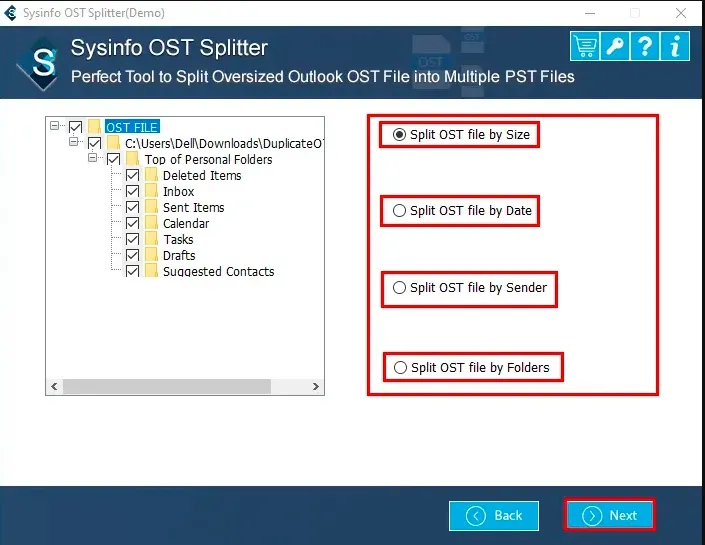Open help via question mark icon

point(645,46)
